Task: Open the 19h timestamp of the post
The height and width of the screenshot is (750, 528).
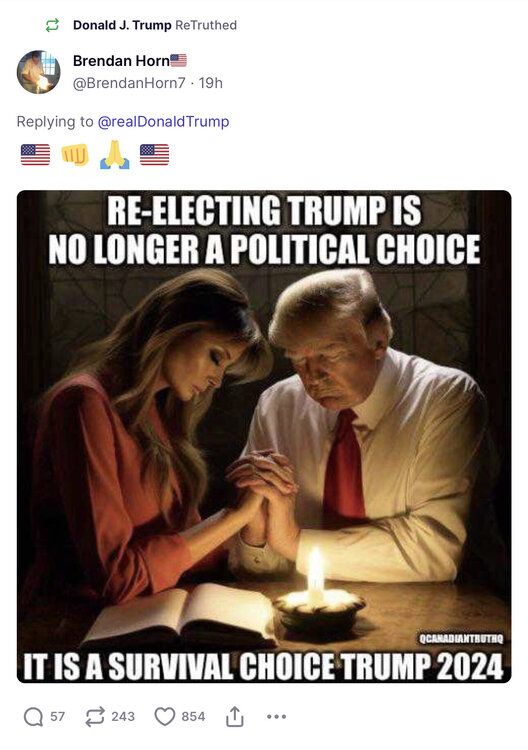Action: [211, 83]
